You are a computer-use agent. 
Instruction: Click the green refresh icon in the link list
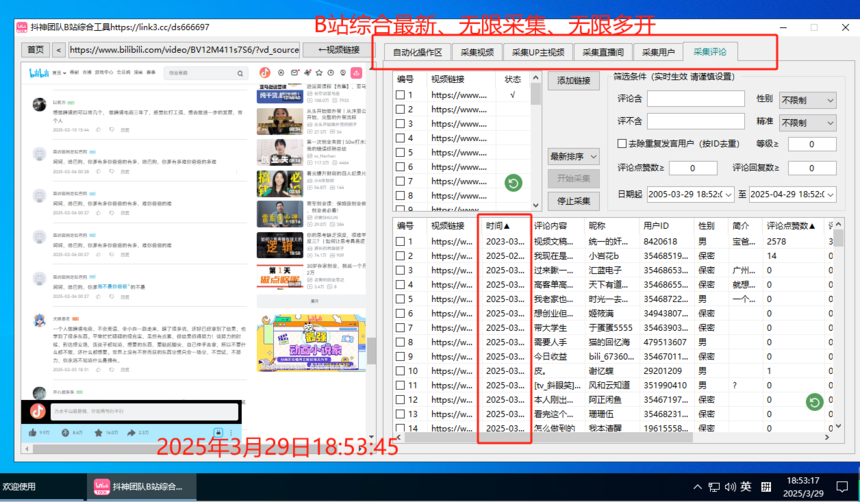point(513,183)
